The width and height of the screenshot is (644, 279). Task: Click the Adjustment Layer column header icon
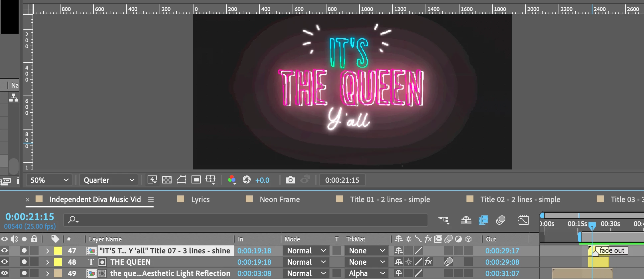tap(458, 239)
